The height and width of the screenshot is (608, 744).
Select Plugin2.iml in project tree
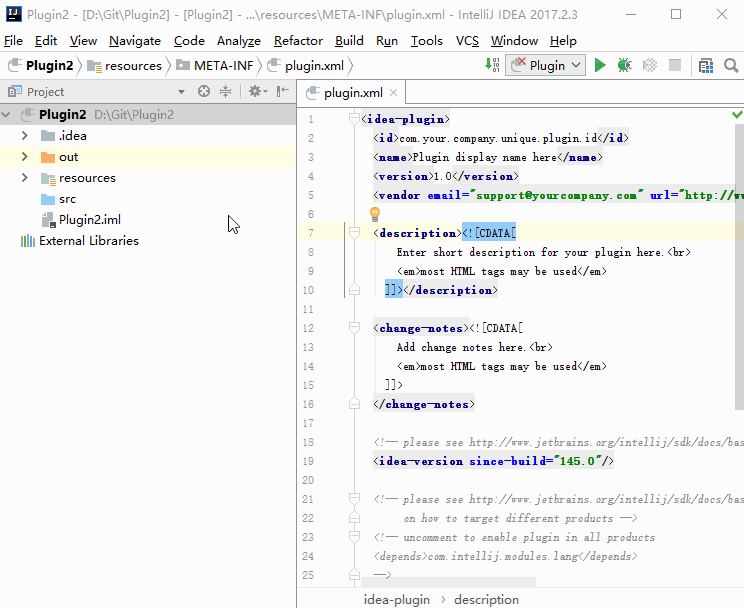(x=90, y=220)
